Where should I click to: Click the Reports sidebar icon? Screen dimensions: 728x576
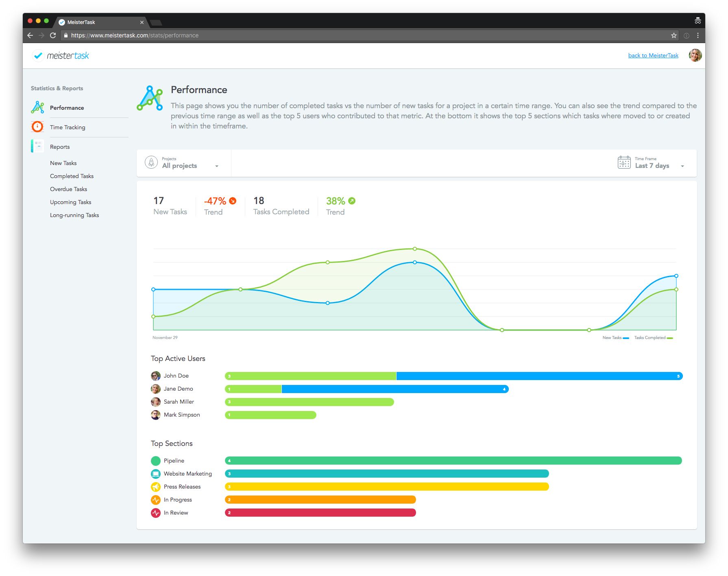tap(37, 146)
